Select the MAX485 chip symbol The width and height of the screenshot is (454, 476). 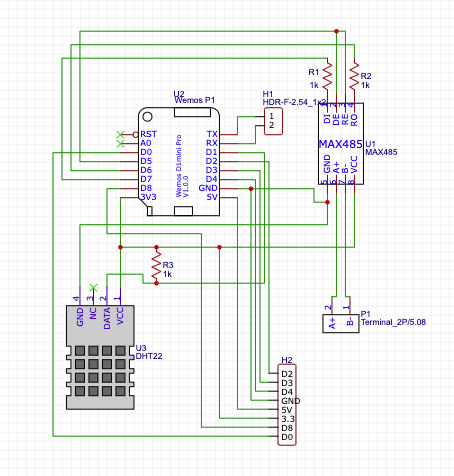tap(341, 144)
